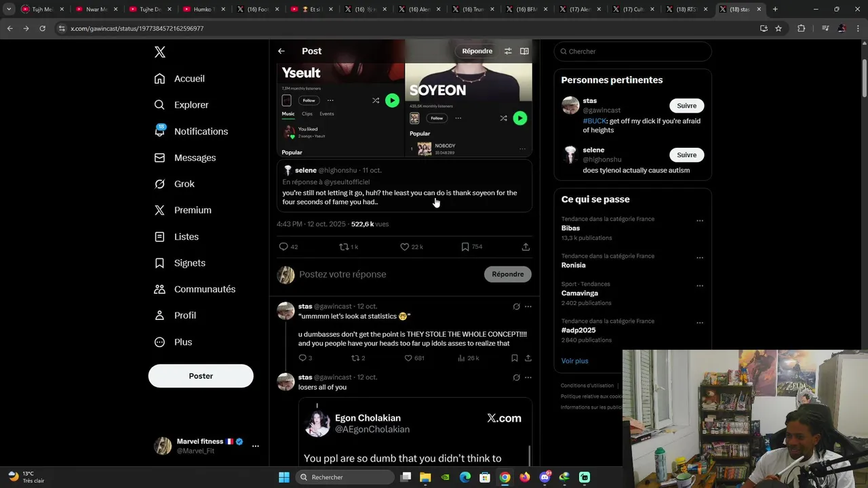Open options dots for #adp2025 trend
The width and height of the screenshot is (868, 488).
pos(700,323)
